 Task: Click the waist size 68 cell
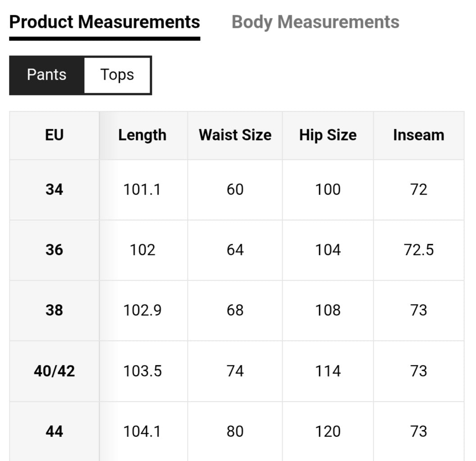(x=235, y=310)
